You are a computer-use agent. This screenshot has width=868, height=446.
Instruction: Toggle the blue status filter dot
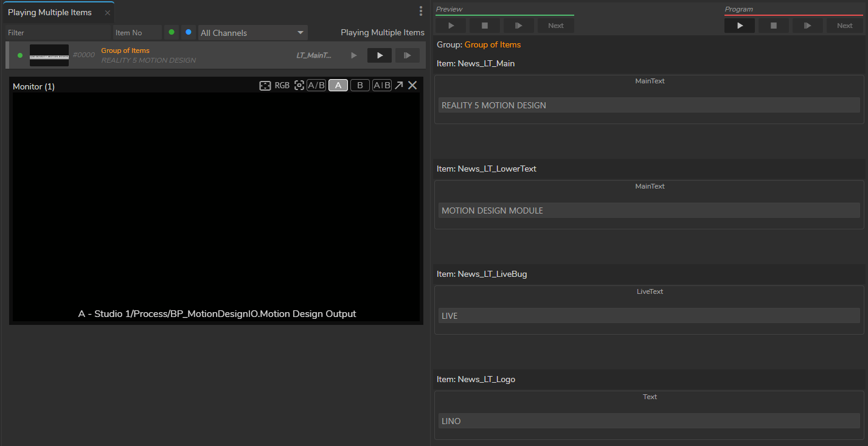click(x=189, y=32)
